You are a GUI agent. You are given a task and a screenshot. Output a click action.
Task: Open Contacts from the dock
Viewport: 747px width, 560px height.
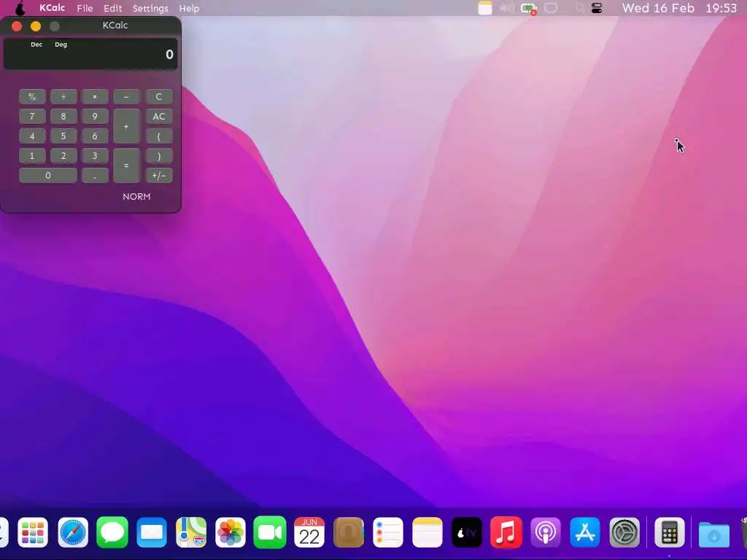[349, 532]
